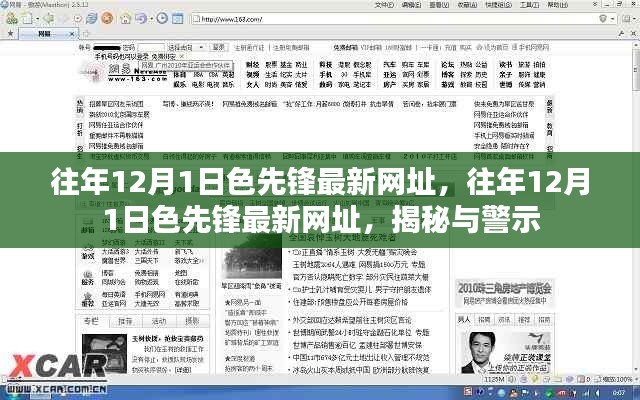Switch to the 专栏 tab
This screenshot has width=640, height=400.
click(91, 321)
